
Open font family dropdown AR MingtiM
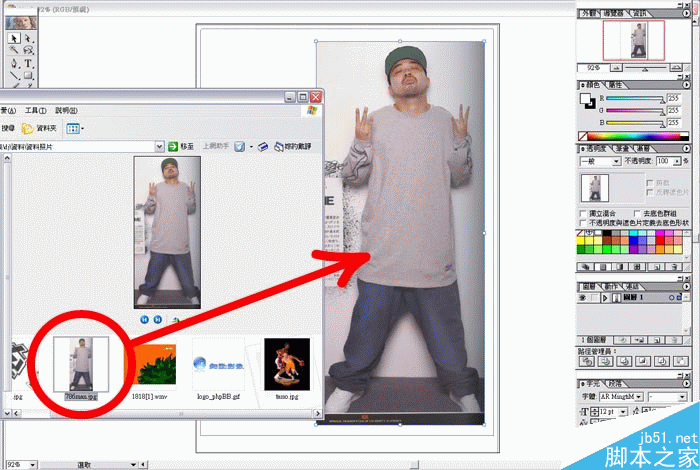(x=639, y=396)
